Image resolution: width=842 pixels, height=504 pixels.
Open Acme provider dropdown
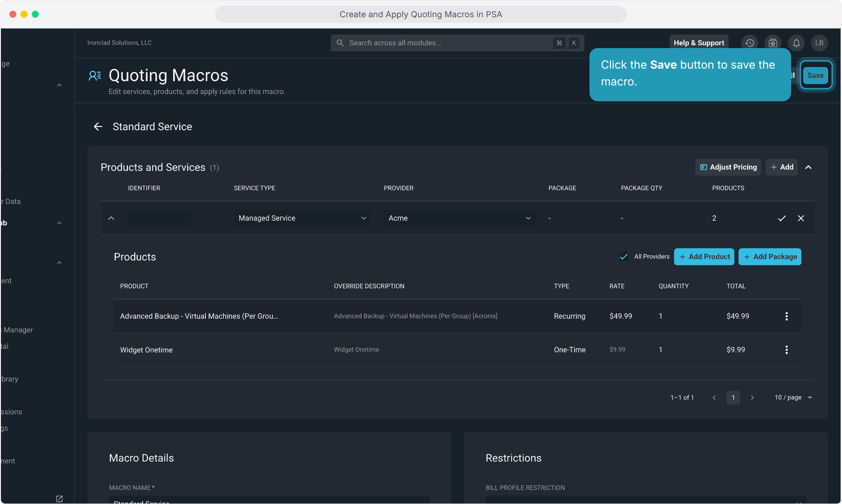[x=460, y=218]
